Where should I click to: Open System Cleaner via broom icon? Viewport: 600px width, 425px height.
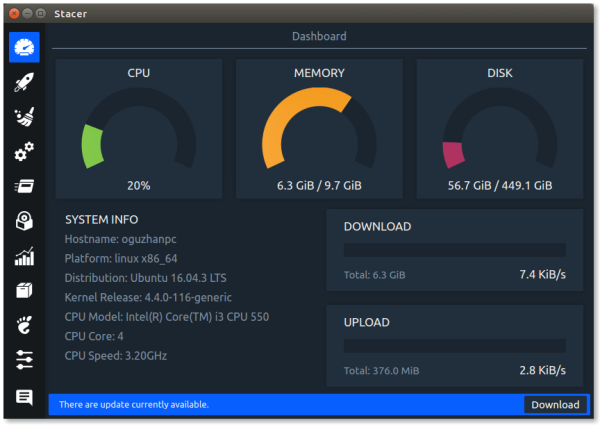pyautogui.click(x=24, y=117)
